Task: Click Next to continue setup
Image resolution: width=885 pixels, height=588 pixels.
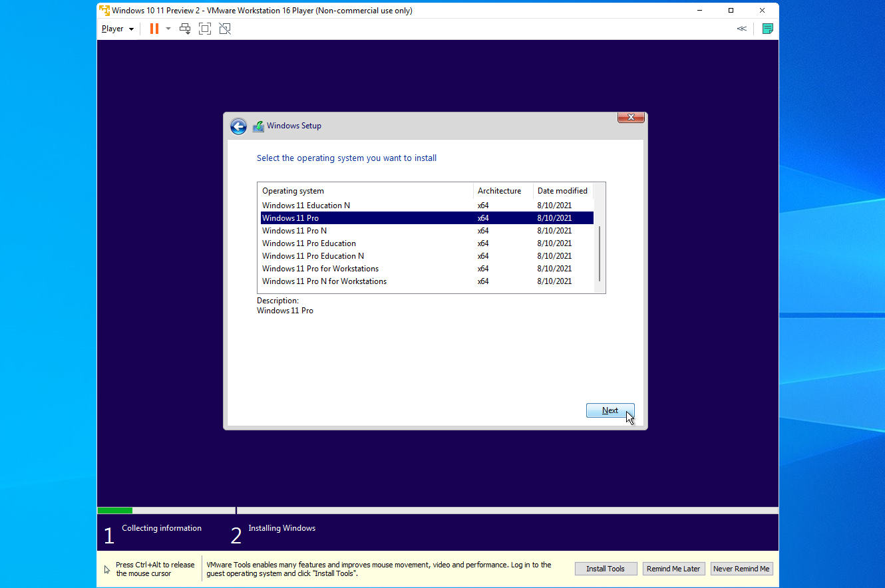Action: coord(610,410)
